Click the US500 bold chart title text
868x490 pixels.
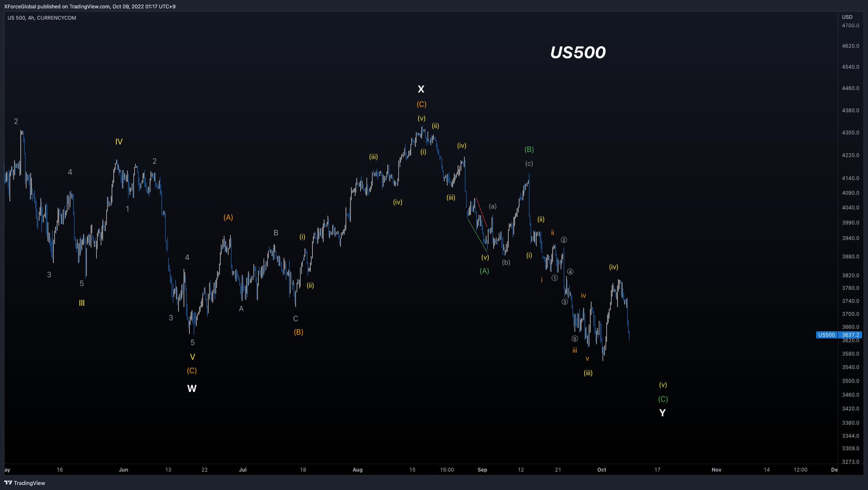click(x=578, y=52)
